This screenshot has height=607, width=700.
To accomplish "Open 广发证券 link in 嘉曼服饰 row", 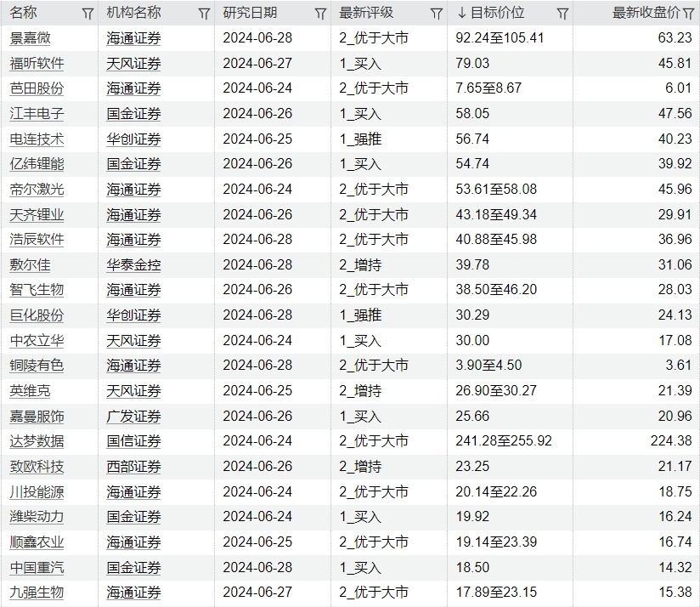I will (x=133, y=417).
